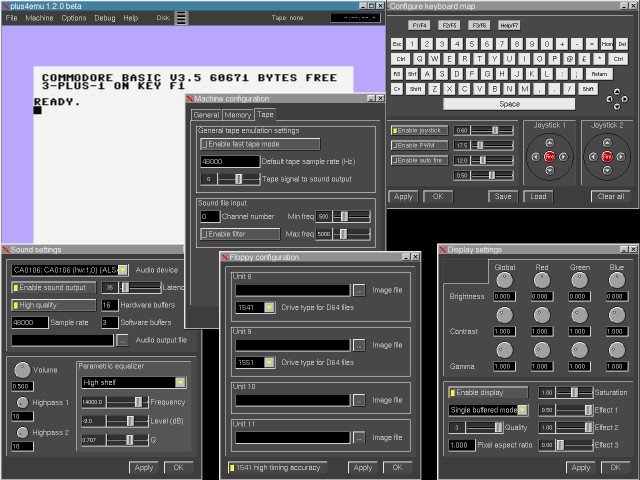This screenshot has height=480, width=640.
Task: Open the High shelf equalizer dropdown
Action: [x=180, y=382]
